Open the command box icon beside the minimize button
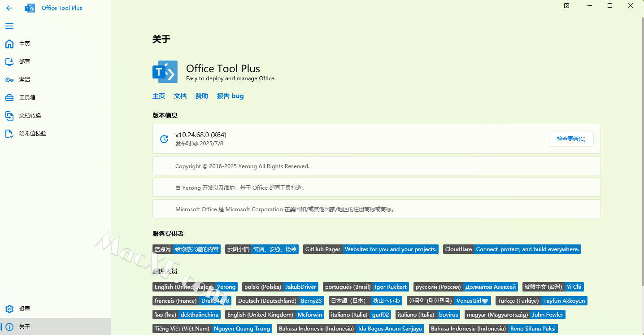This screenshot has width=644, height=335. click(566, 6)
